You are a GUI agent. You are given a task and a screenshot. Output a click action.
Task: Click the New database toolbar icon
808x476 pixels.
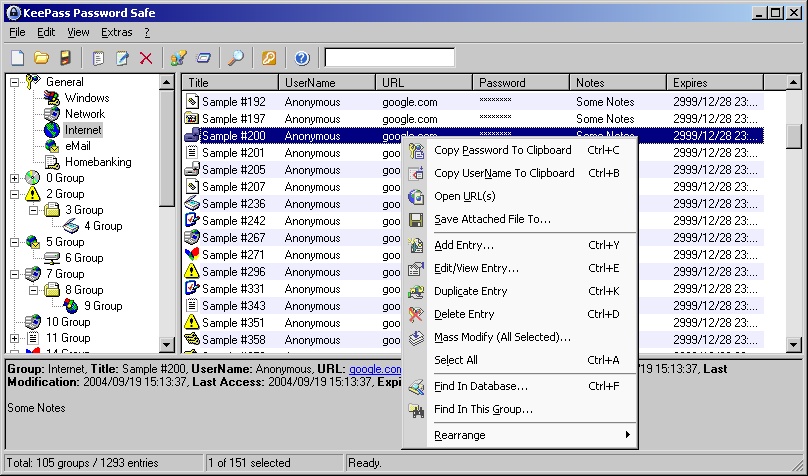click(x=18, y=58)
